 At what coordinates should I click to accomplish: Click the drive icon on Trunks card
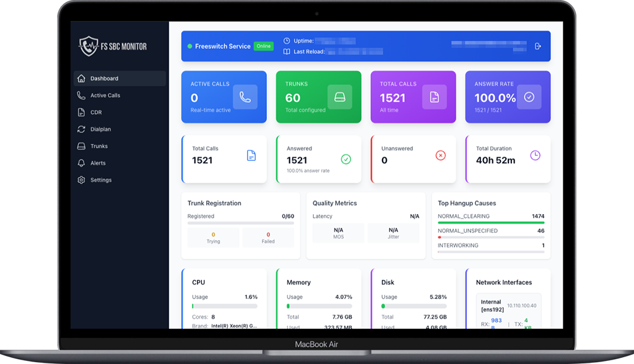point(340,97)
